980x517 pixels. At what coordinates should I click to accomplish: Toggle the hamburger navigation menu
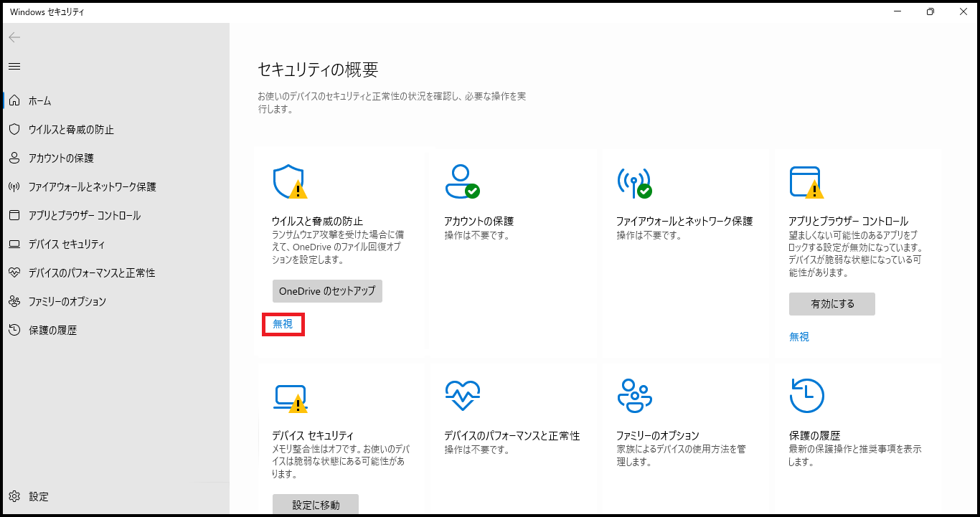(x=14, y=66)
